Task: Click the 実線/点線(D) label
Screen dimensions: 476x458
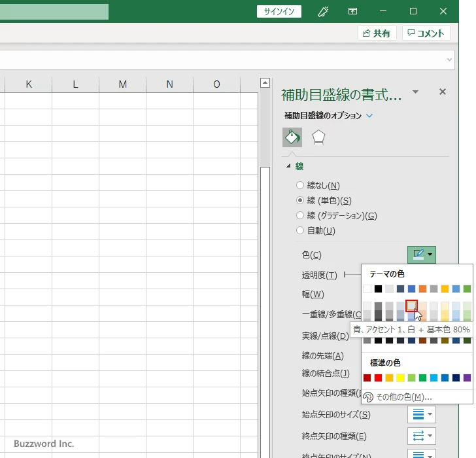Action: coord(325,336)
